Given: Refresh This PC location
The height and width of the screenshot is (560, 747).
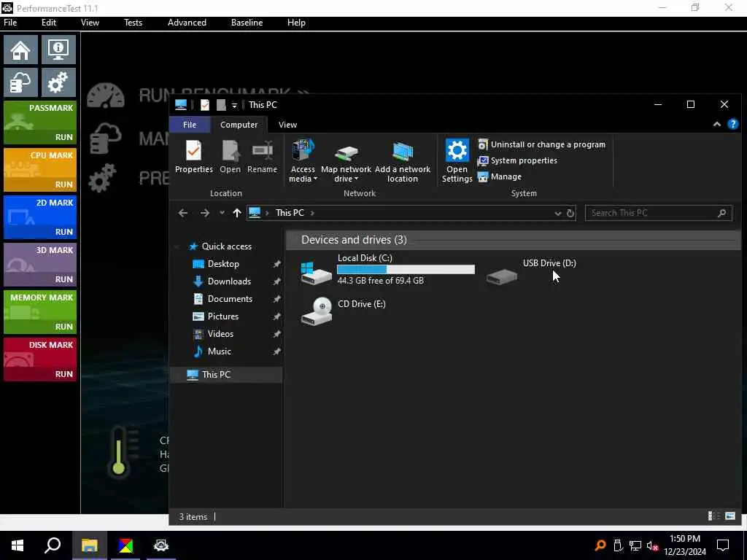Looking at the screenshot, I should (x=570, y=214).
